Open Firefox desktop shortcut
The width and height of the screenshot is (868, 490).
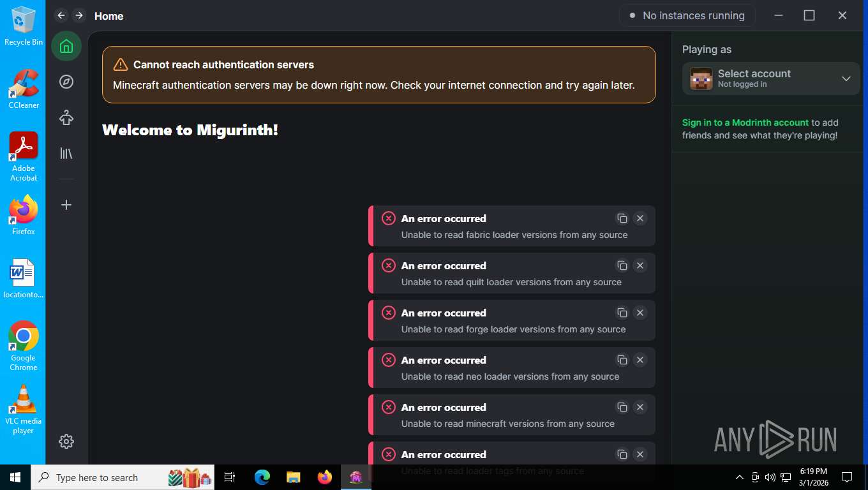(24, 215)
